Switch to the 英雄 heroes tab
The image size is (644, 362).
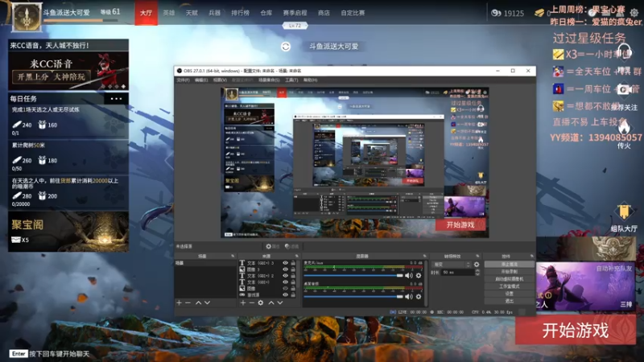coord(169,13)
